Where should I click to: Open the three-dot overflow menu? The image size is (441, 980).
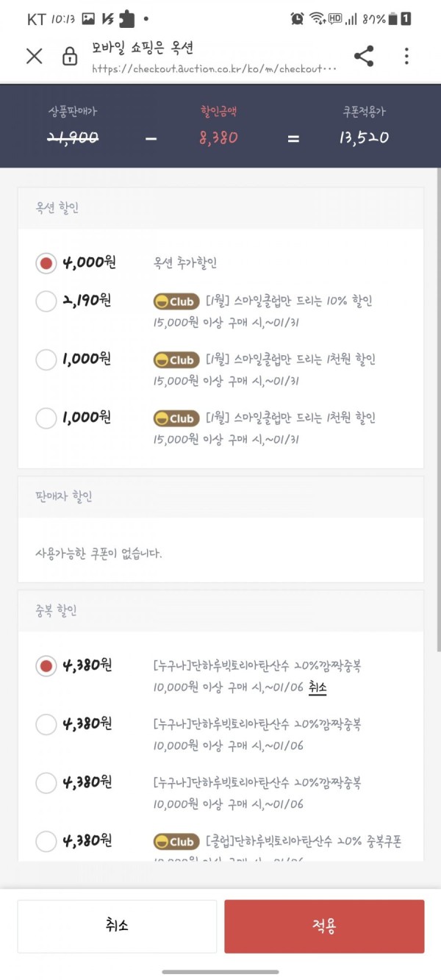[406, 57]
